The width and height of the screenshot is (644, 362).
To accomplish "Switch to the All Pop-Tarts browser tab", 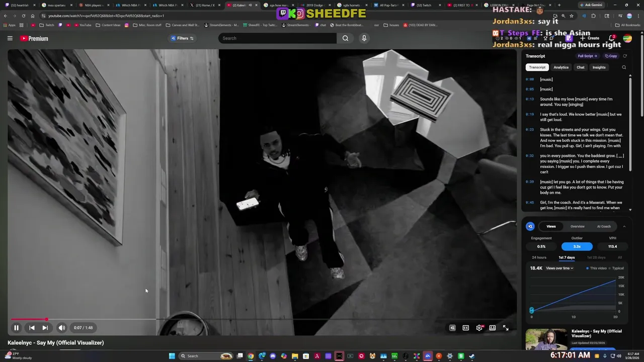I will click(389, 5).
